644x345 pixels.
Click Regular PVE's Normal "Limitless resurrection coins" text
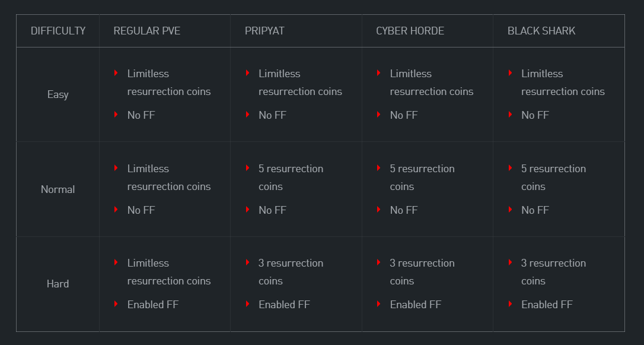pyautogui.click(x=168, y=177)
